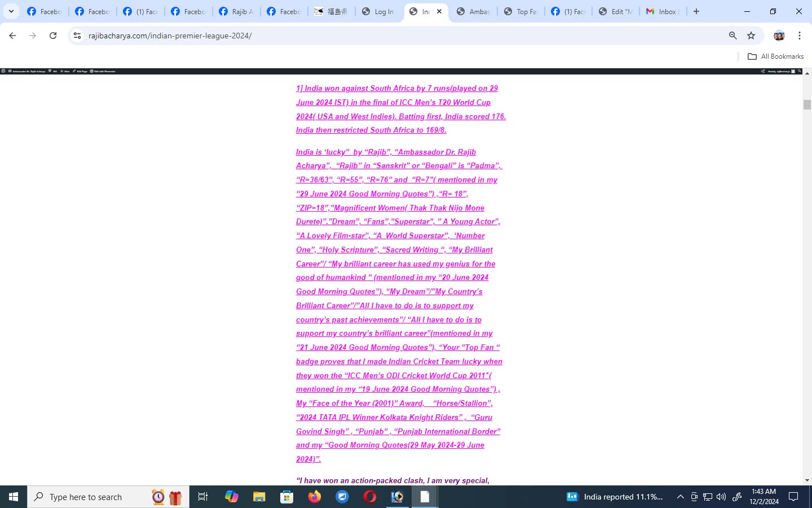812x508 pixels.
Task: Switch to the Gmail Inbox tab
Action: tap(663, 11)
